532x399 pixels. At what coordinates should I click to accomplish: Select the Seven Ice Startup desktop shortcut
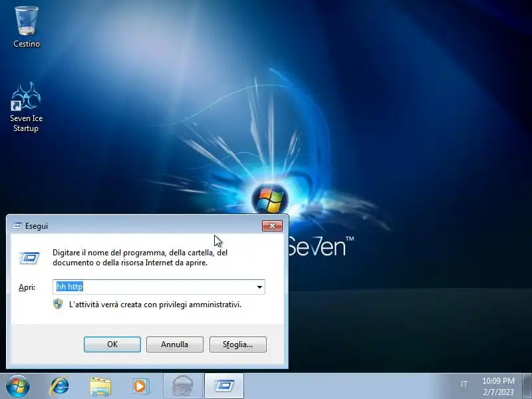(x=26, y=107)
